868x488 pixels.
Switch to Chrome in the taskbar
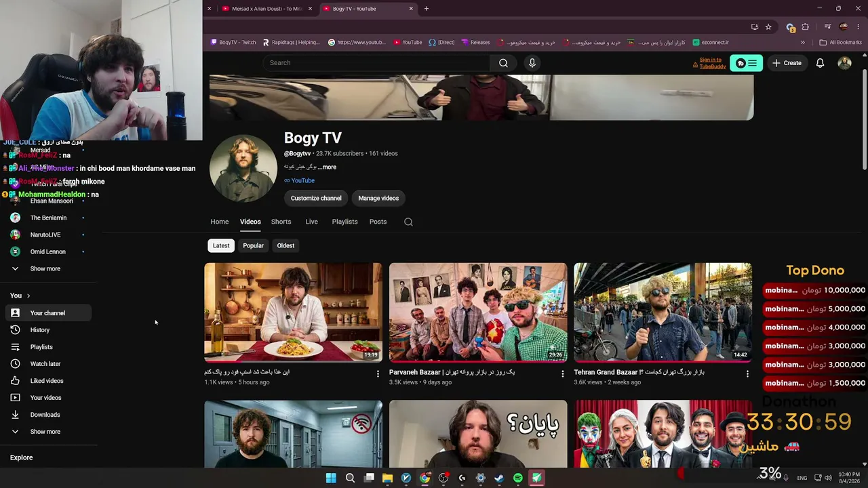(425, 478)
